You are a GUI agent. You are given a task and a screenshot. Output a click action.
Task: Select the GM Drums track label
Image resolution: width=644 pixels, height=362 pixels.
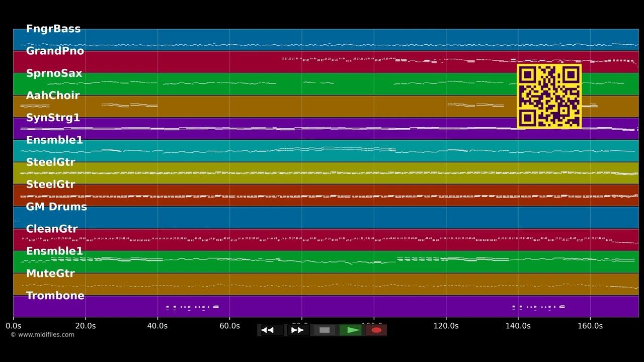coord(56,207)
